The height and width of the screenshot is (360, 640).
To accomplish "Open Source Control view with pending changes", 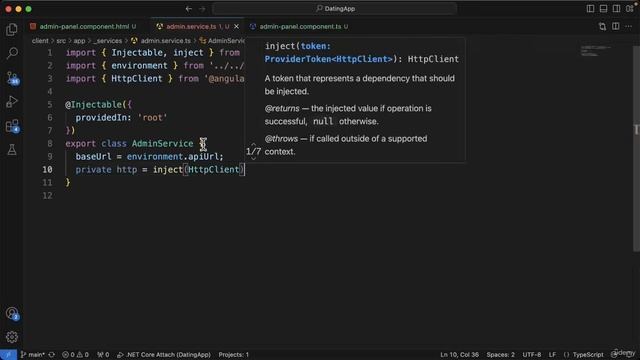I will click(x=12, y=78).
